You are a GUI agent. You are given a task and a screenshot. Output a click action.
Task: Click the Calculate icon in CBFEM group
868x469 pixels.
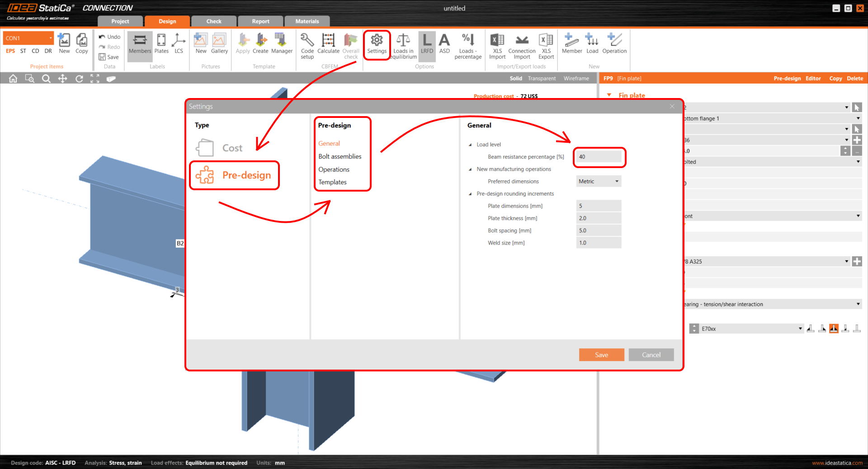pos(328,44)
